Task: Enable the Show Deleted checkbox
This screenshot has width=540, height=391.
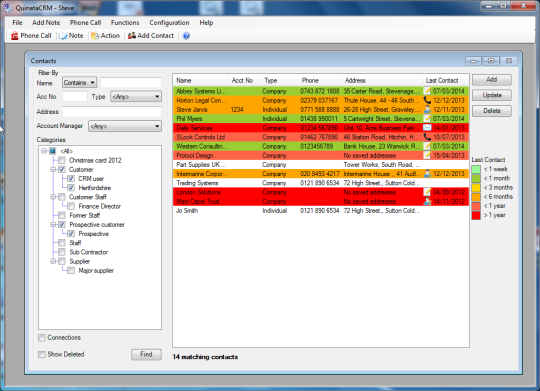Action: 42,354
